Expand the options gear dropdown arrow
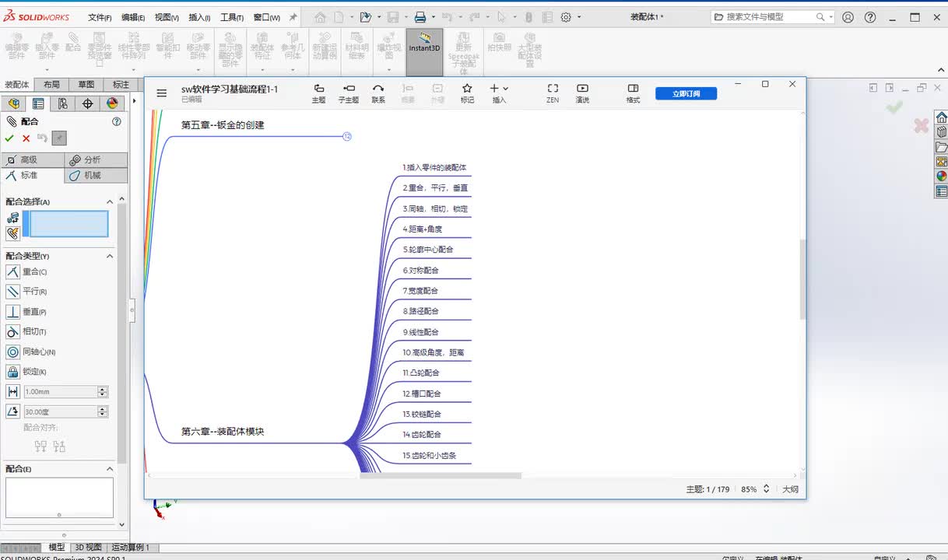The image size is (948, 560). tap(578, 17)
